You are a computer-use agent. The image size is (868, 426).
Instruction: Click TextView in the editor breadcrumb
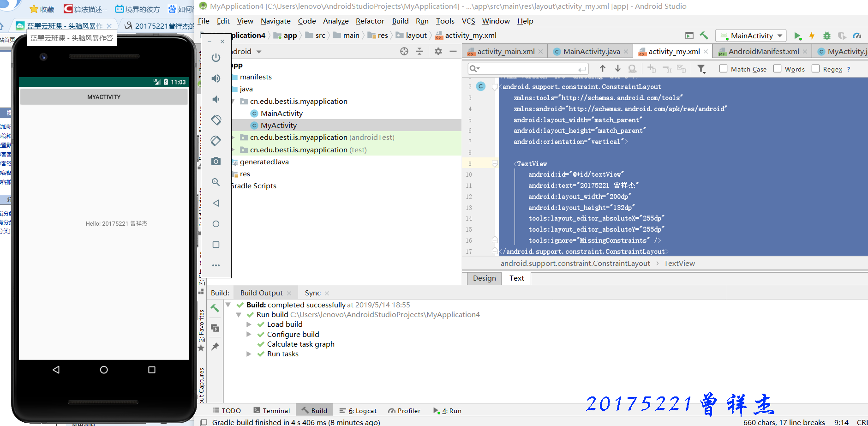tap(679, 264)
